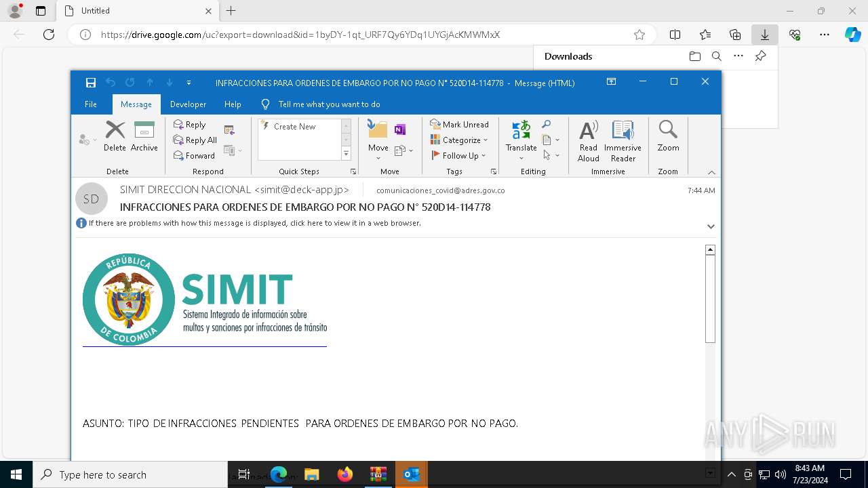Close the Untitled browser tab

coord(208,11)
